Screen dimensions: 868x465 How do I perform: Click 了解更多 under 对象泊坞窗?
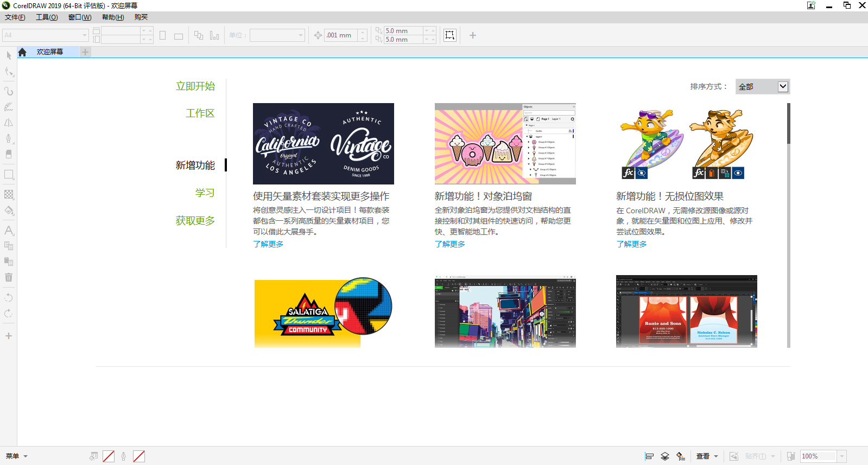click(450, 244)
